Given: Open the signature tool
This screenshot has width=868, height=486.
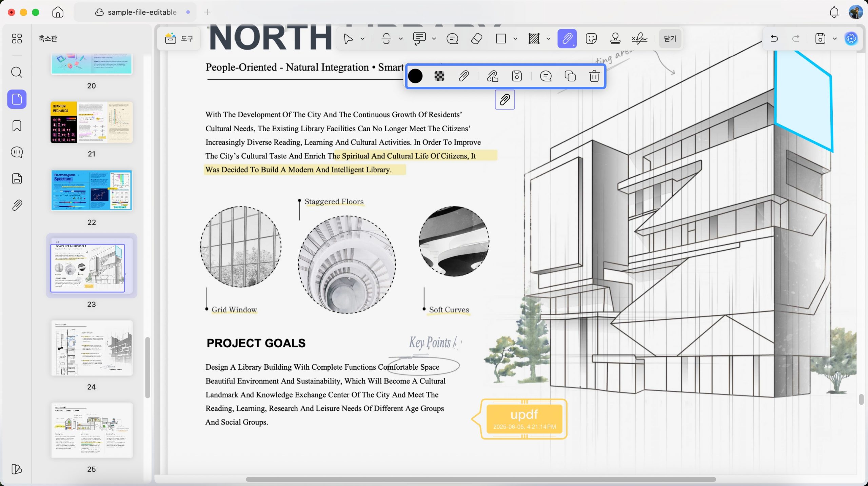Looking at the screenshot, I should point(639,39).
